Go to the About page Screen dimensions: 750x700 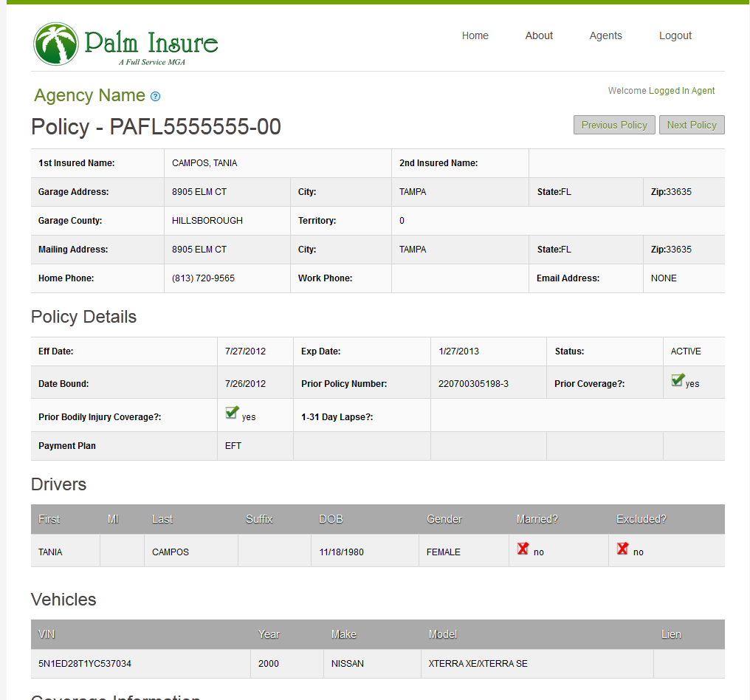pos(539,35)
